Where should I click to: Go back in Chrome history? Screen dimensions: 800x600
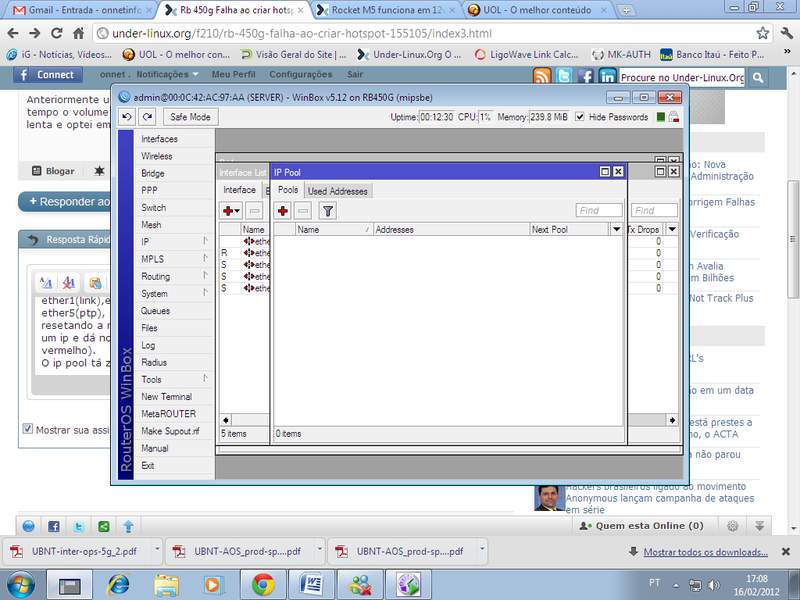click(x=13, y=33)
